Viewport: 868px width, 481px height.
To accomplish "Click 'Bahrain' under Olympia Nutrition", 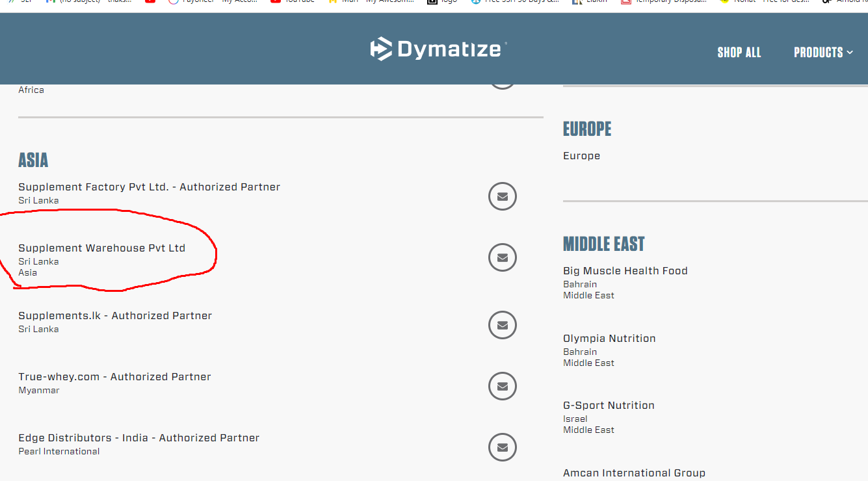I will (x=580, y=352).
